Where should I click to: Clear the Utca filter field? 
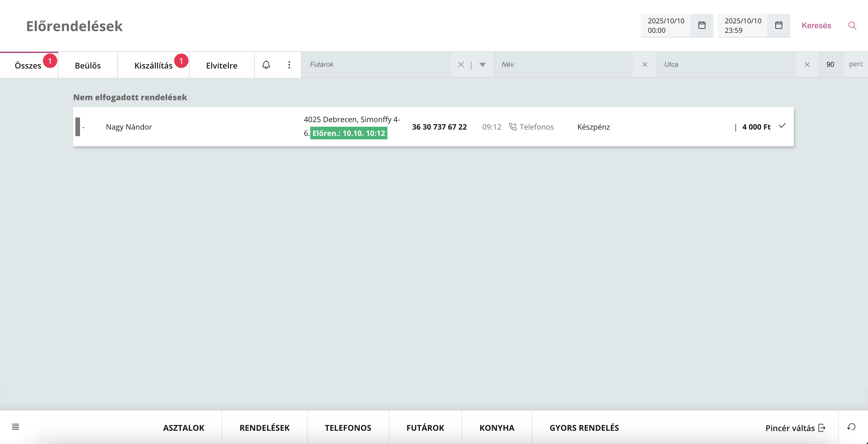807,65
